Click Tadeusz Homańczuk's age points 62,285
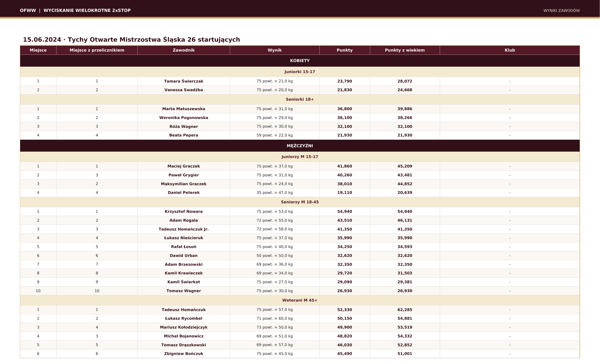This screenshot has width=600, height=364. [x=405, y=310]
